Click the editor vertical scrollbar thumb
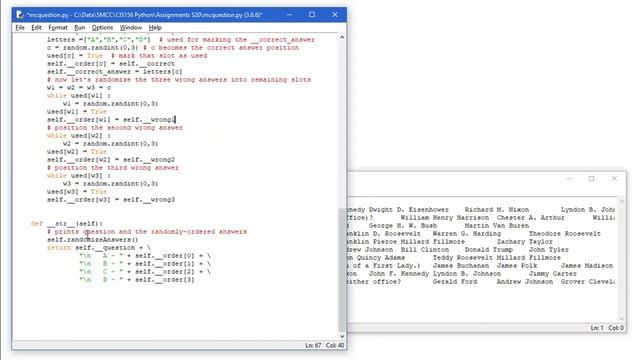The width and height of the screenshot is (640, 360). click(x=342, y=269)
